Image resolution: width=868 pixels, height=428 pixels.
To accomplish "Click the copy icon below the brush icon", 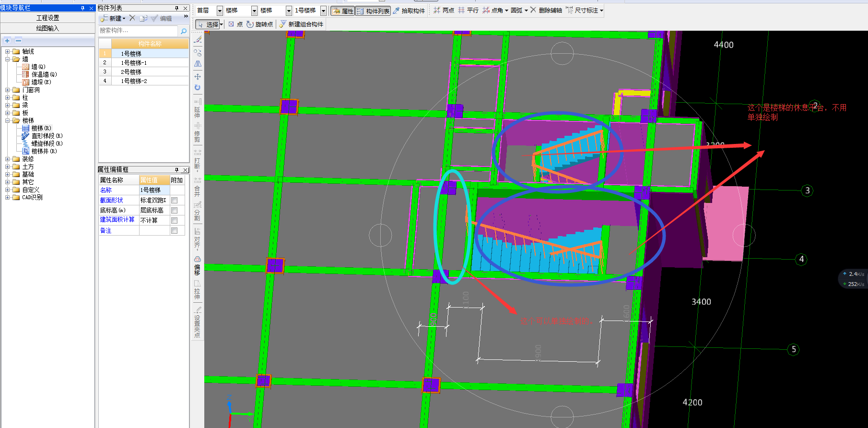I will pyautogui.click(x=198, y=52).
